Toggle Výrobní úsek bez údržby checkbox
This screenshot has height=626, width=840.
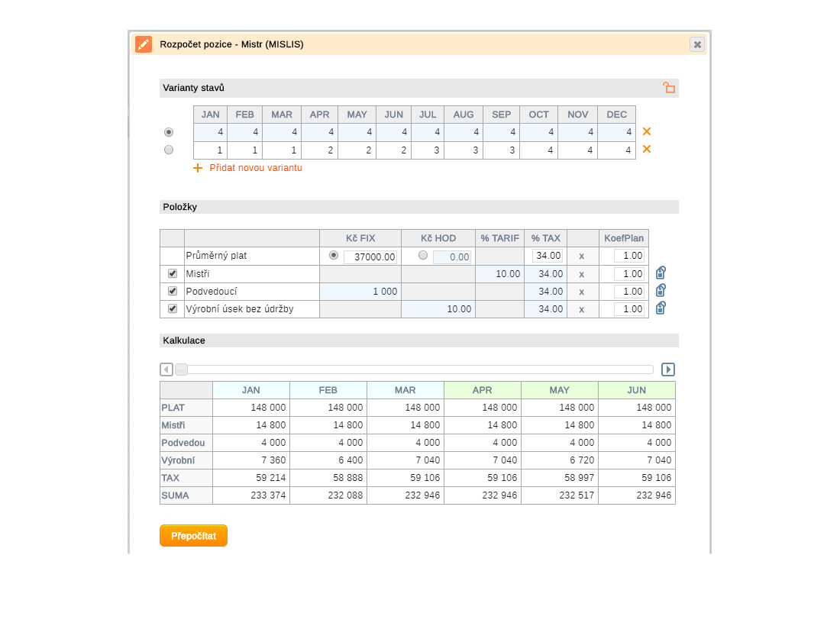point(173,308)
